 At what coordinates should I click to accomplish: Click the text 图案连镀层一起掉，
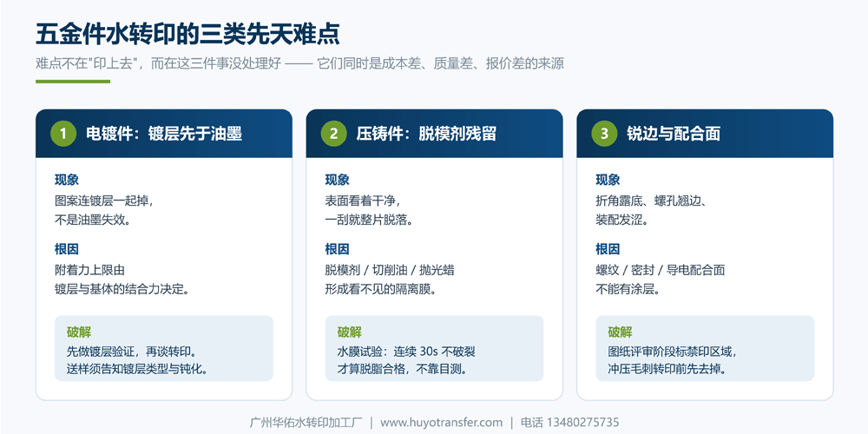pos(103,201)
